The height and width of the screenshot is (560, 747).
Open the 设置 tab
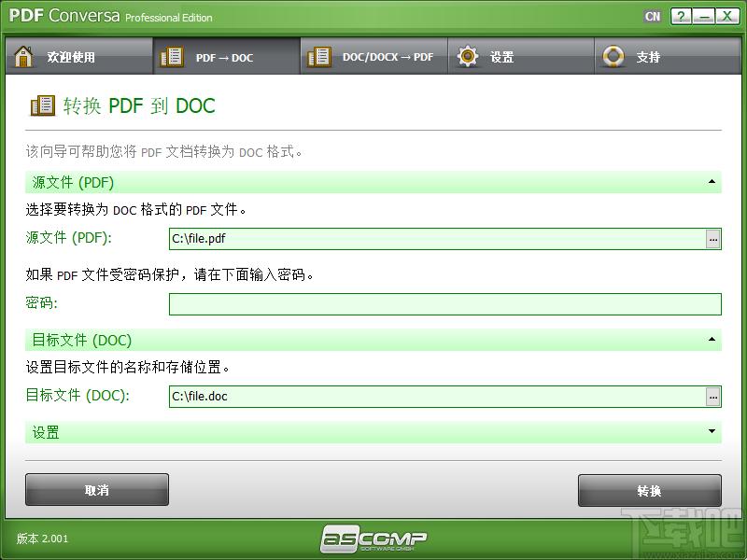[521, 56]
